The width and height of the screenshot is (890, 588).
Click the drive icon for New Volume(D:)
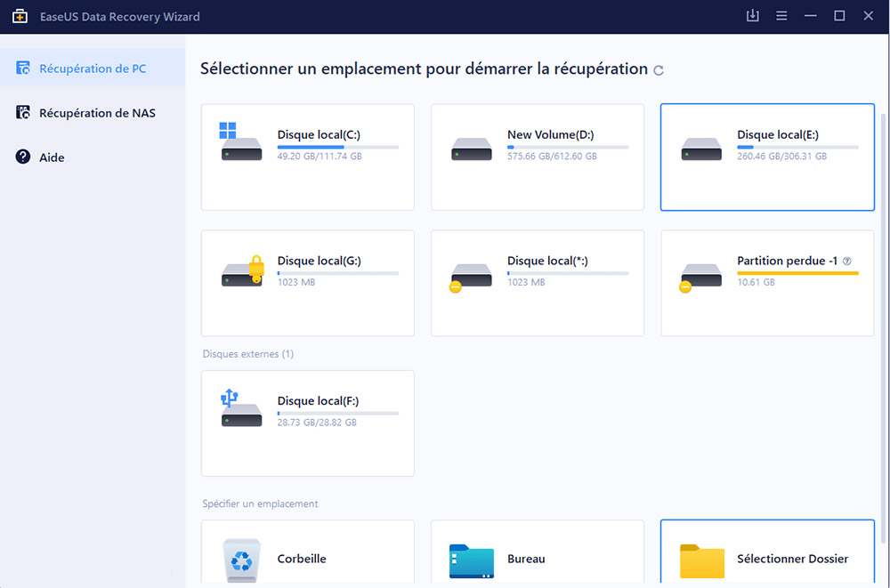471,149
